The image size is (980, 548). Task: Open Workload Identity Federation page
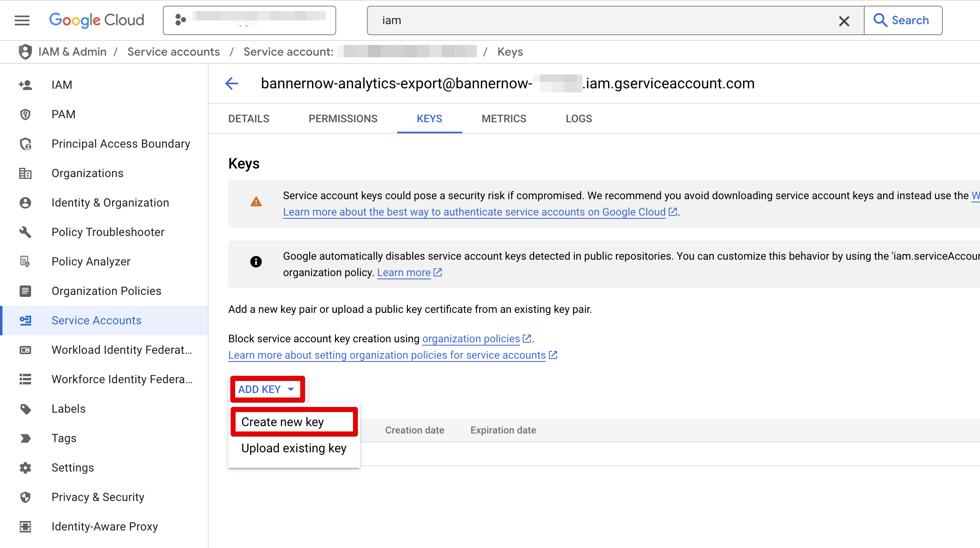click(x=122, y=350)
